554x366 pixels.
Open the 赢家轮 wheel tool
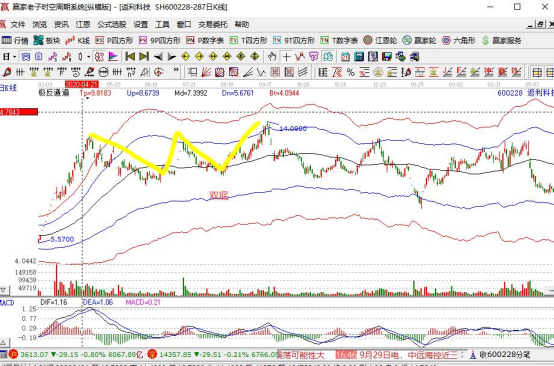point(419,41)
